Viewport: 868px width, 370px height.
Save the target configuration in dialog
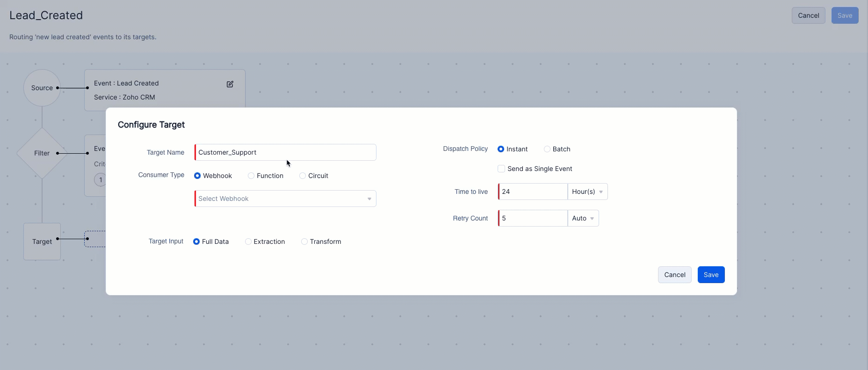click(711, 275)
